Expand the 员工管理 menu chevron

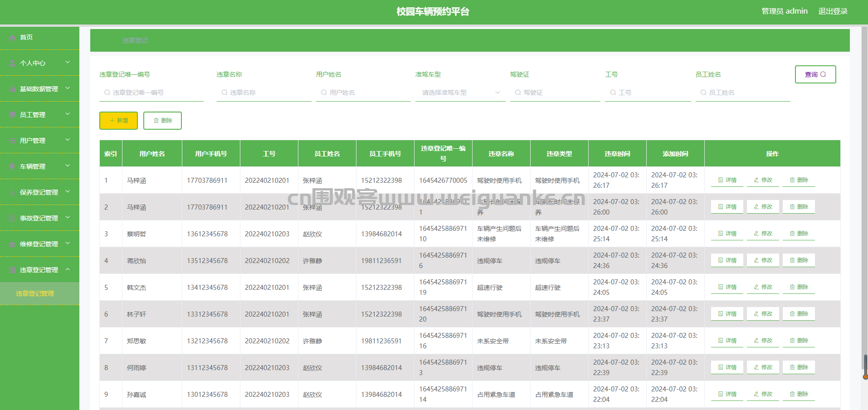68,114
